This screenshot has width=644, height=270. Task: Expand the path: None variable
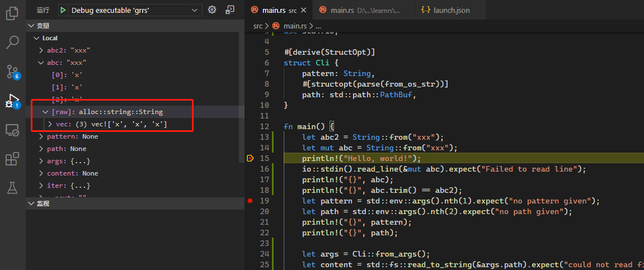[41, 149]
